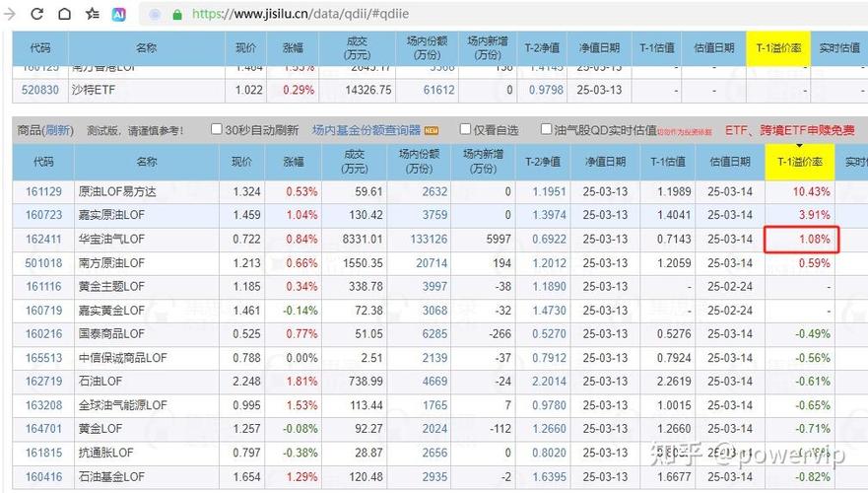Open fund code 160719 link
The width and height of the screenshot is (868, 493).
(x=43, y=311)
